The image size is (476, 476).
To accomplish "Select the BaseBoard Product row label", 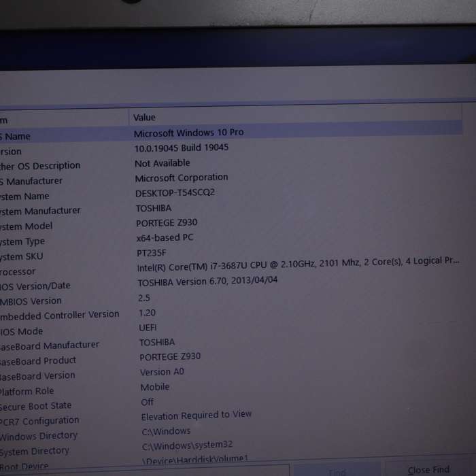I will pyautogui.click(x=38, y=361).
